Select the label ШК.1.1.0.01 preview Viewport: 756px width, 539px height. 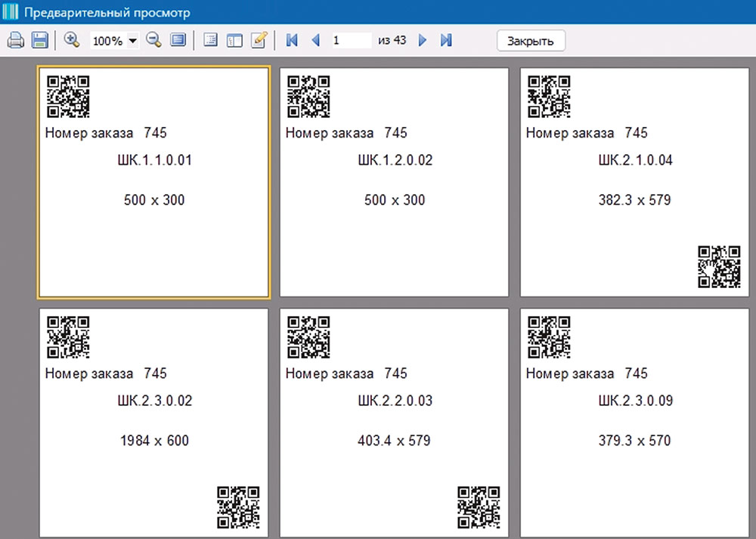(153, 181)
